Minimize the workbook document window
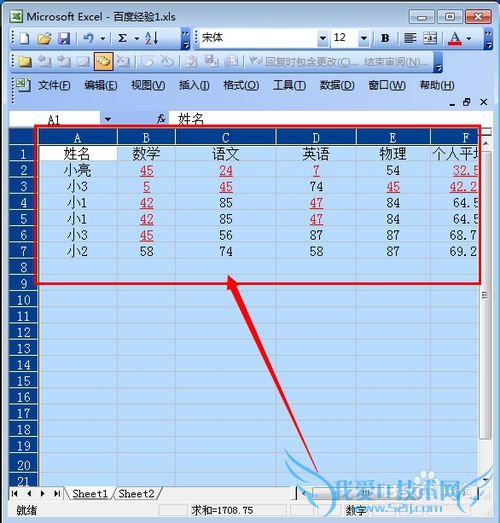The height and width of the screenshot is (523, 500). coord(452,103)
